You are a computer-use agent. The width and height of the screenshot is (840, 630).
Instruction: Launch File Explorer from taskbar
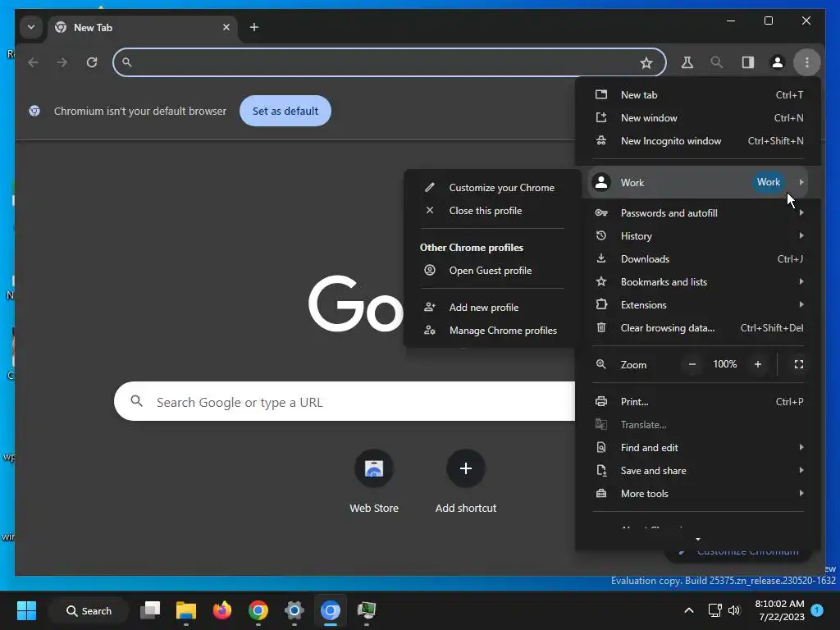(186, 610)
